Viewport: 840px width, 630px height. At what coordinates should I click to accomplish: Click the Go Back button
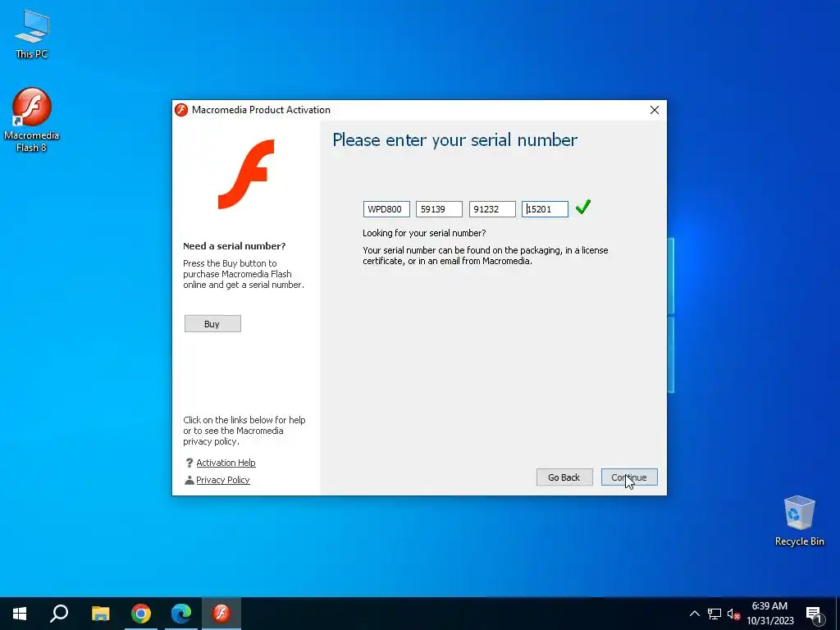[x=564, y=477]
